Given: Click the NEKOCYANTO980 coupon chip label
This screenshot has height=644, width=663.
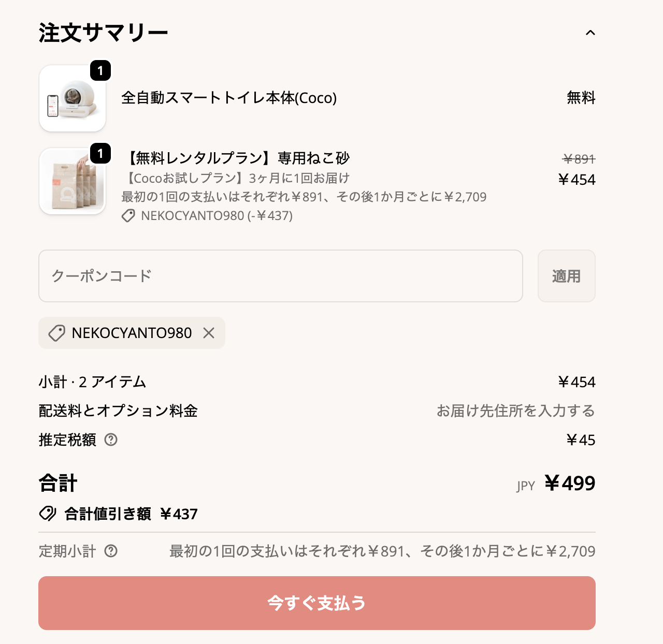Looking at the screenshot, I should coord(132,333).
